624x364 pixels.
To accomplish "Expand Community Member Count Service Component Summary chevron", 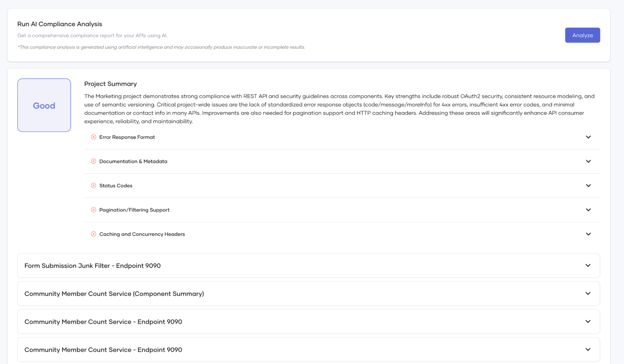I will pos(588,294).
